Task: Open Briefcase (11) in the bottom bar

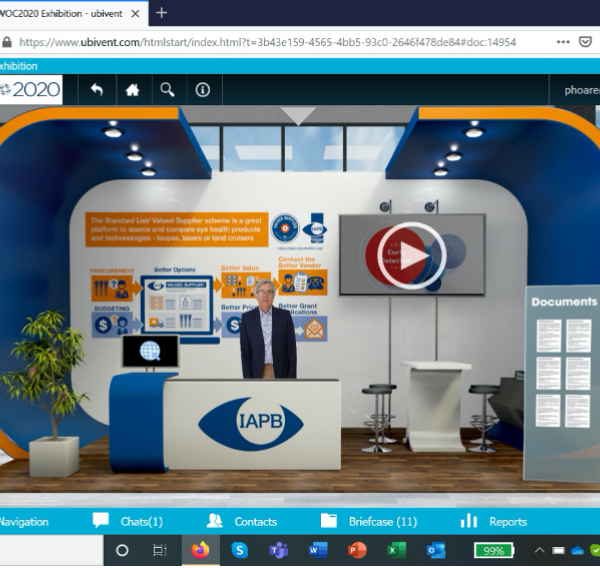Action: (x=383, y=522)
